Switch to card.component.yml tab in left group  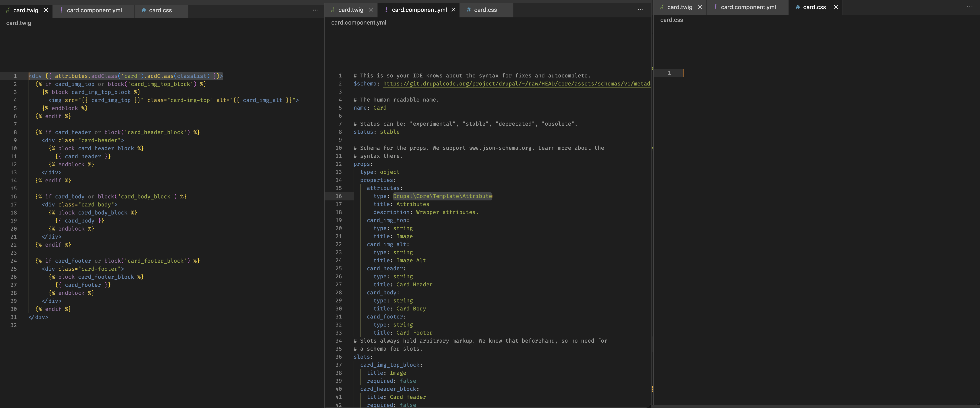[94, 10]
